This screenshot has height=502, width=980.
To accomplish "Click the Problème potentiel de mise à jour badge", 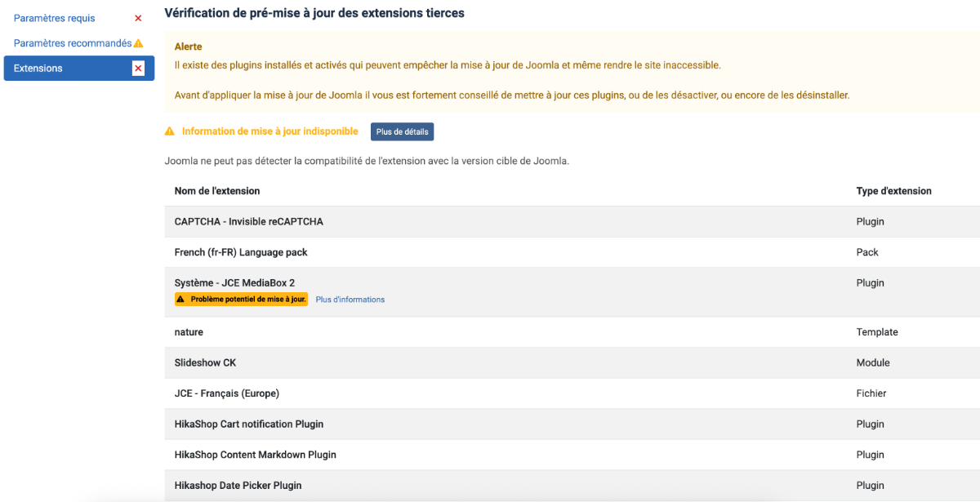I will (x=242, y=300).
